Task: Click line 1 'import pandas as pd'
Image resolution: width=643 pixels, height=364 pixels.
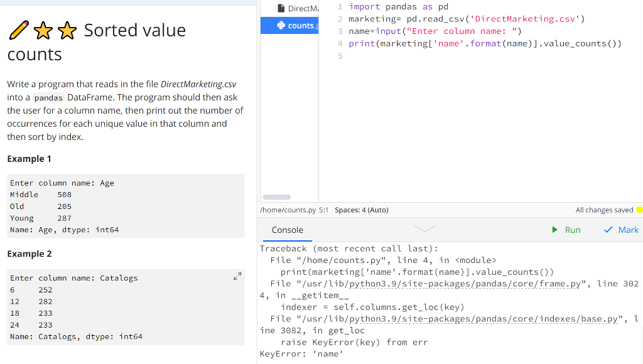Action: 398,6
